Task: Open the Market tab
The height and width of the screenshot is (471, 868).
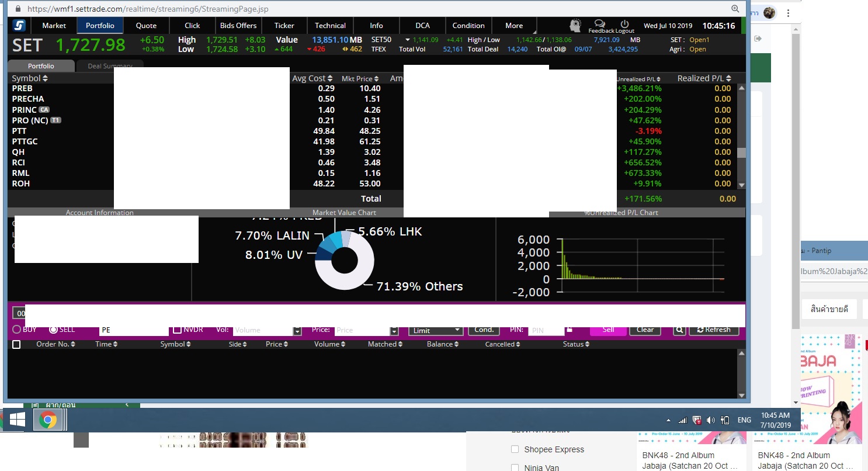Action: pos(54,26)
